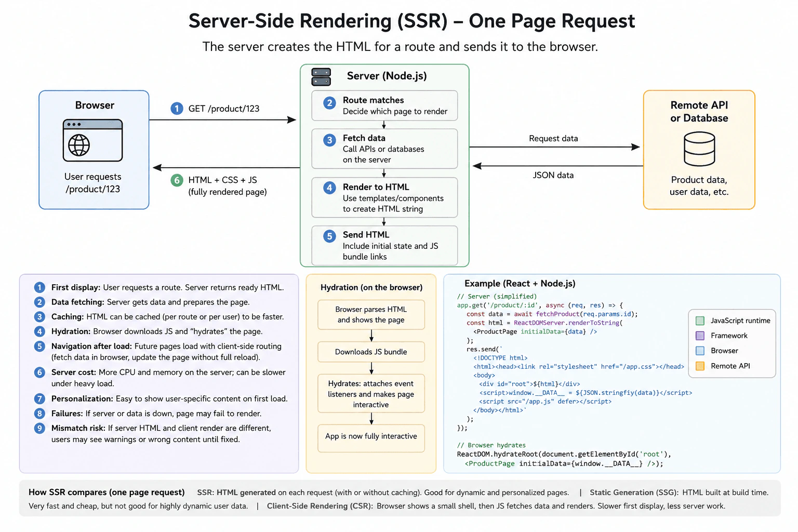Click the 'Render to HTML' step box
798x532 pixels.
coord(384,197)
